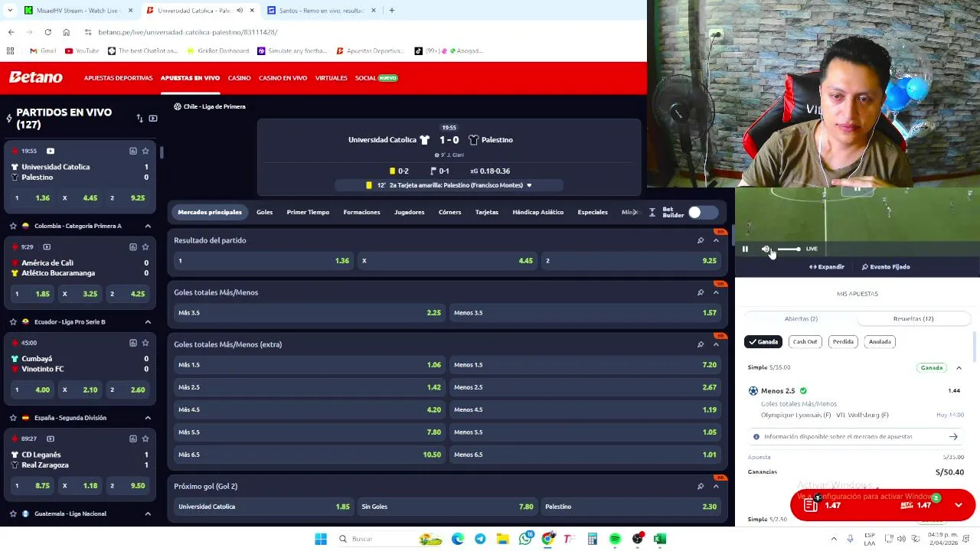Click the streaming filter icon in Partidos en Vivo
This screenshot has width=980, height=551.
(x=153, y=119)
